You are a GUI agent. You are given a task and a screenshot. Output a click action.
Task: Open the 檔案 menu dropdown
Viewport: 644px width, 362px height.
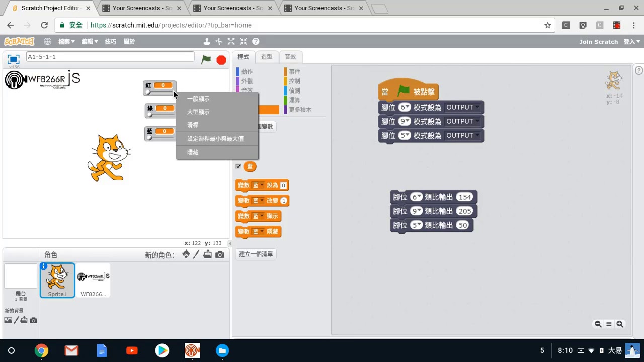coord(66,42)
